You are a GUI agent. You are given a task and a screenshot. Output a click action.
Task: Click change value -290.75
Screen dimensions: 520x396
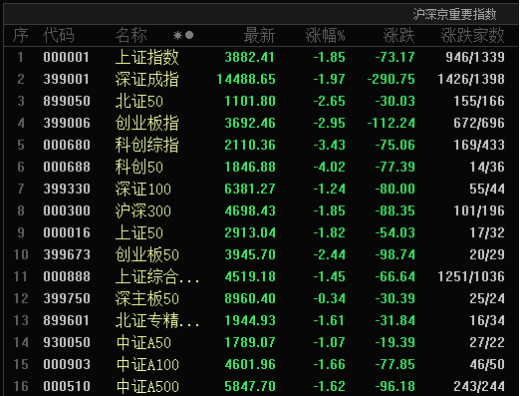(391, 79)
